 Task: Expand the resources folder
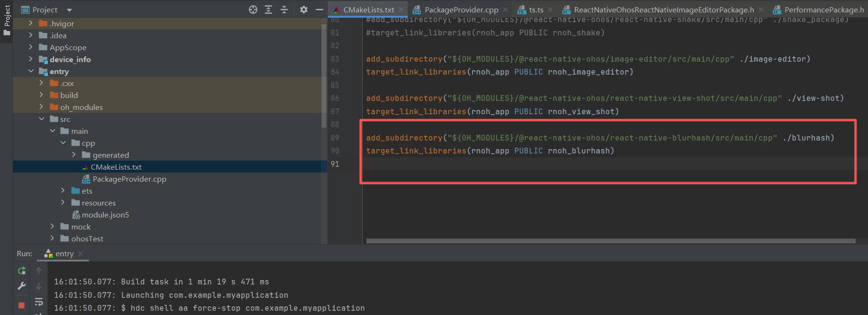(x=63, y=202)
